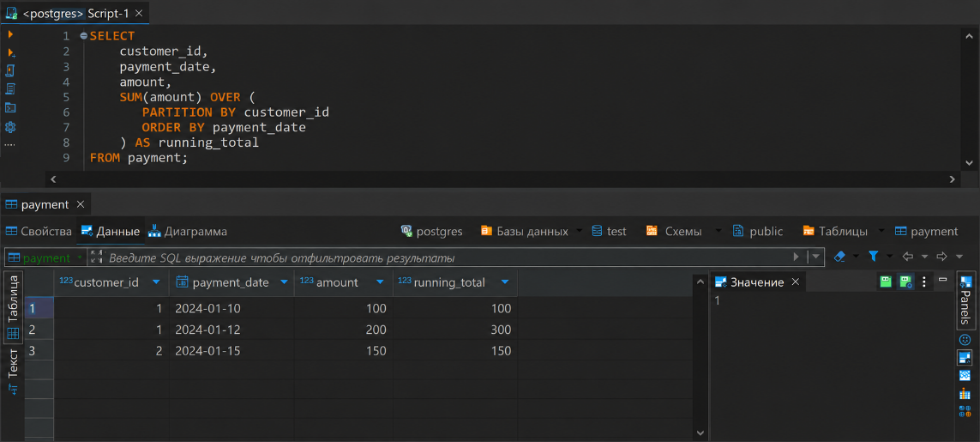Image resolution: width=980 pixels, height=442 pixels.
Task: Close the Значение panel tab
Action: pyautogui.click(x=796, y=282)
